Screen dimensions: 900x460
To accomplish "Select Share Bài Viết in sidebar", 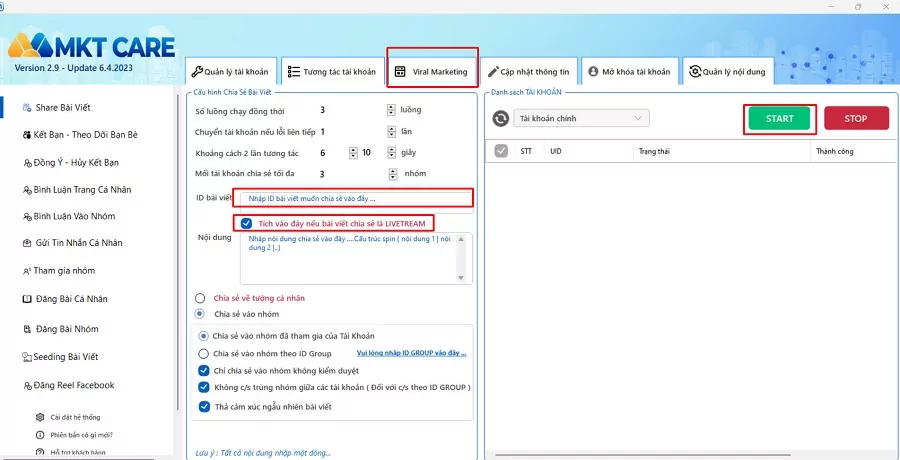I will [63, 107].
